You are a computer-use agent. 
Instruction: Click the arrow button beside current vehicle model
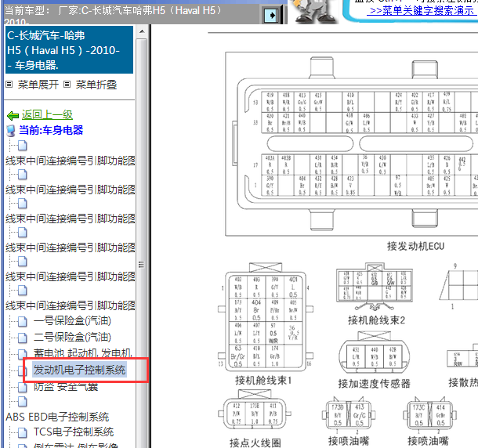270,15
